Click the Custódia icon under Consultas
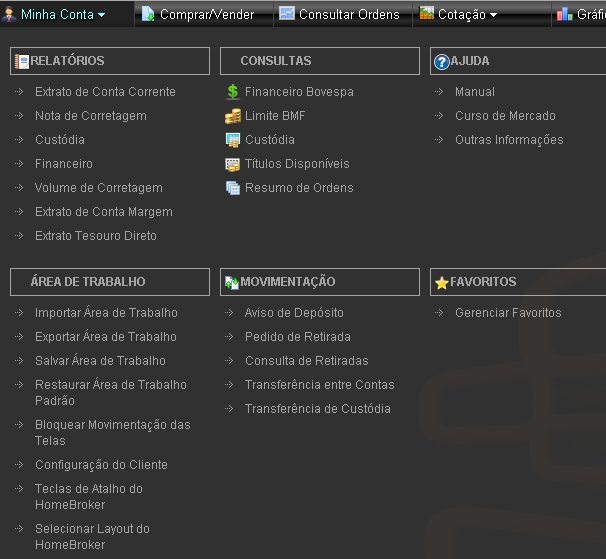This screenshot has width=606, height=559. 233,140
